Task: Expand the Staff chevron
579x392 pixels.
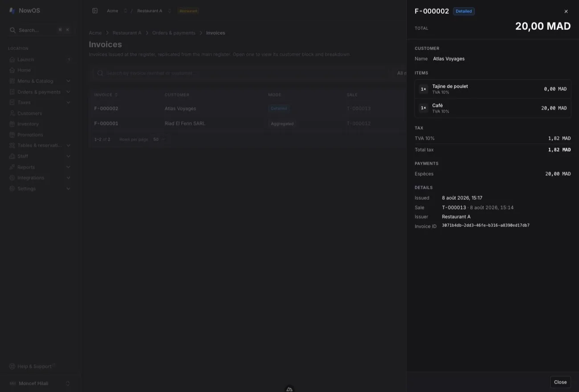Action: (x=68, y=156)
